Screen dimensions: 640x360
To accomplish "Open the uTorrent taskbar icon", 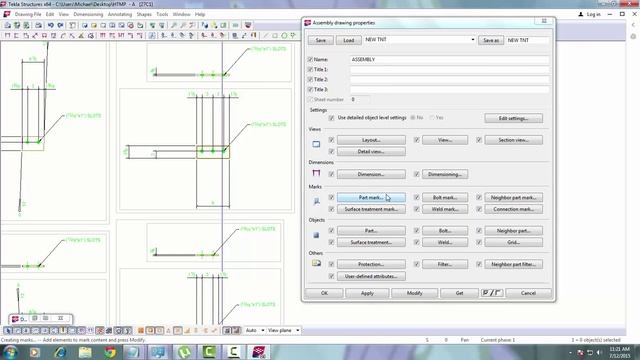I will point(184,351).
